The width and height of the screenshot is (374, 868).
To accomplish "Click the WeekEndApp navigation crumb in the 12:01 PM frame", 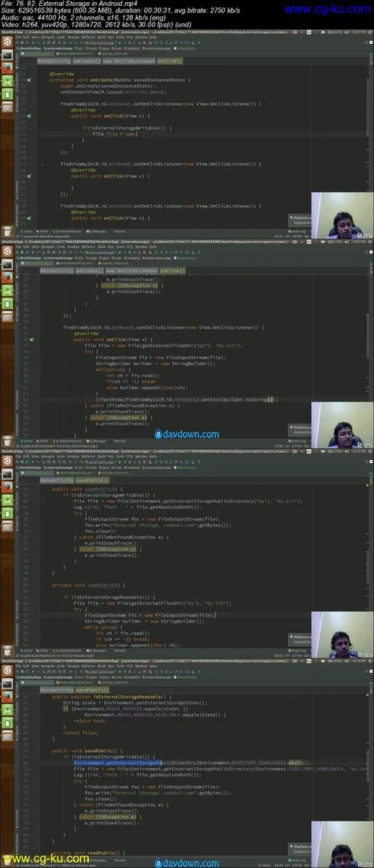I will (x=29, y=49).
